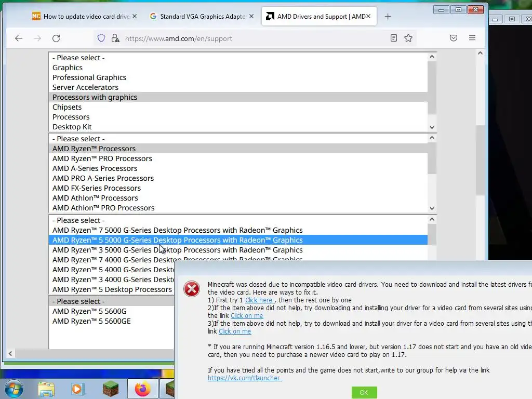Select AMD PRO A-Series Processors
532x399 pixels.
coord(238,178)
